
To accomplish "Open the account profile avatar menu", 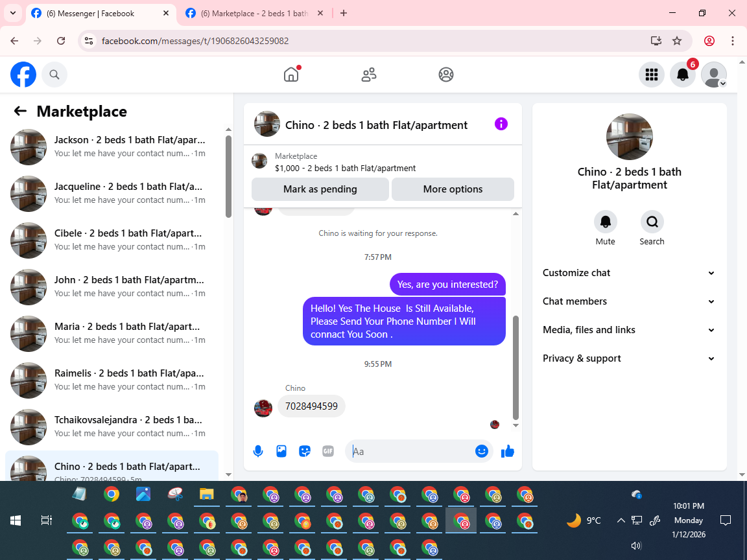I will click(x=714, y=75).
